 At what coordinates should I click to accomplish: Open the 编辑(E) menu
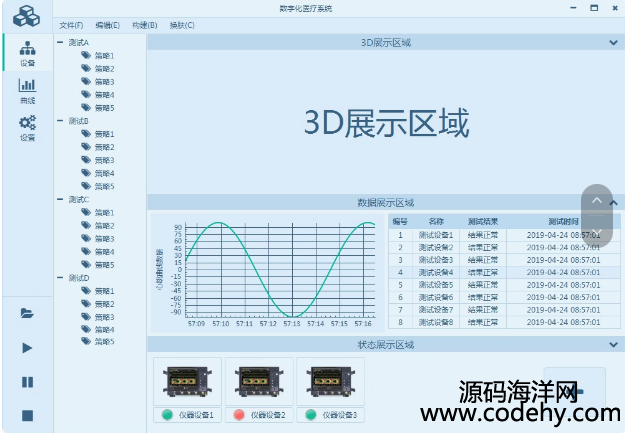[107, 25]
